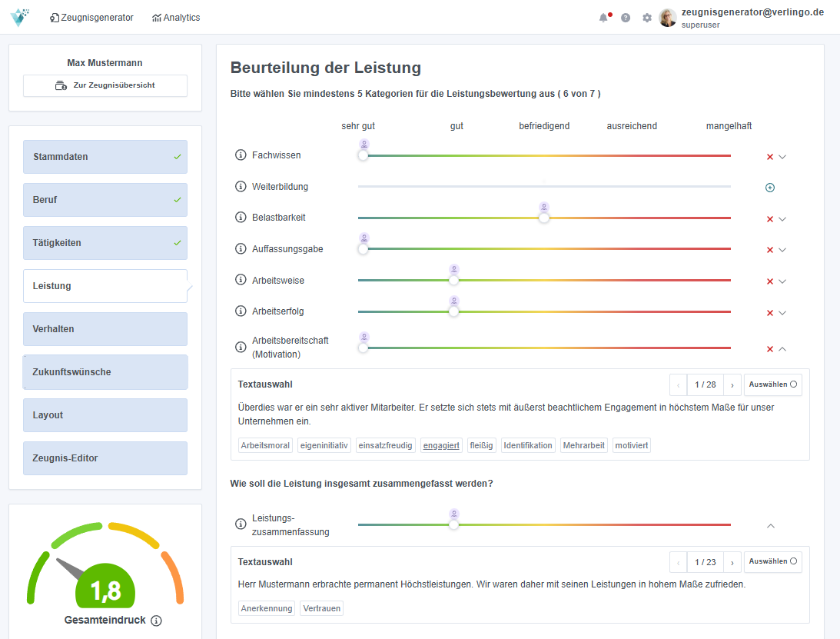Click the Leistungszusammenfassung slider handle
Viewport: 840px width, 639px height.
453,525
